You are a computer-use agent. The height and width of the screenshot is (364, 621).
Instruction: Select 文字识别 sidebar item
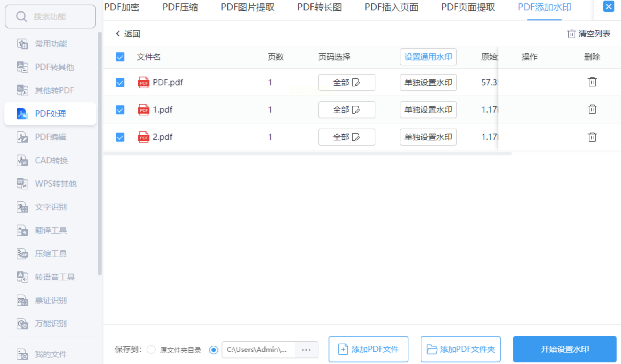51,207
